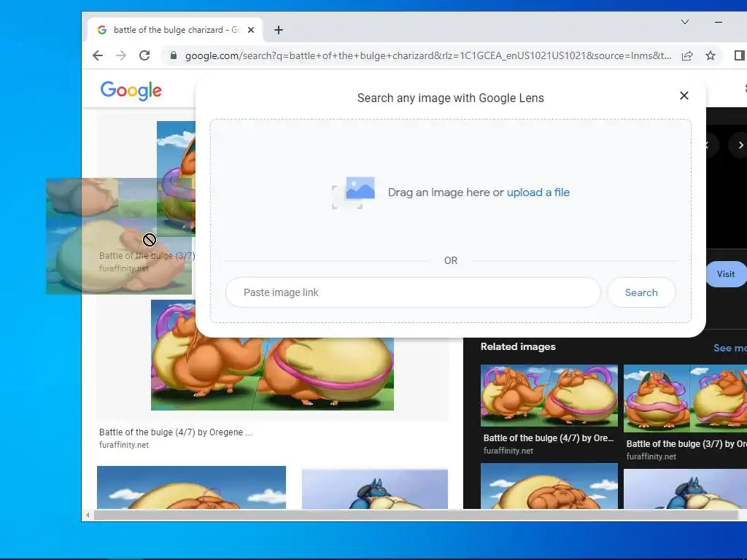
Task: Open related image Battle of the bulge (3/7)
Action: tap(685, 399)
